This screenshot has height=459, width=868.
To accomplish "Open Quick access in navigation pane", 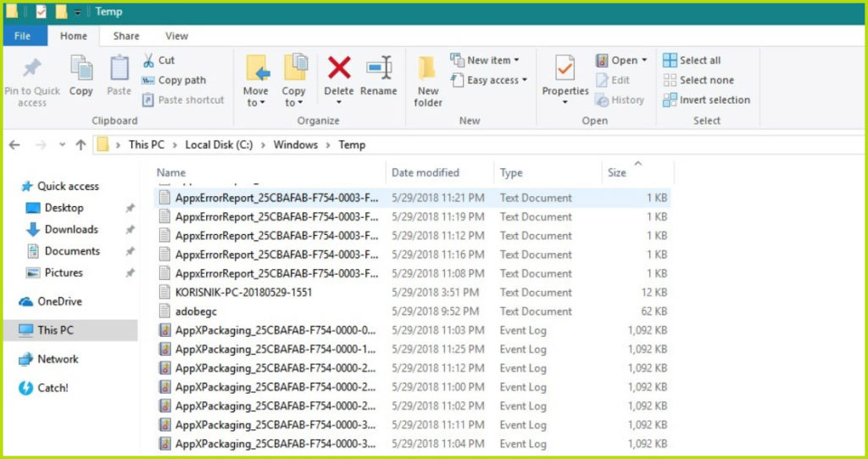I will (60, 187).
